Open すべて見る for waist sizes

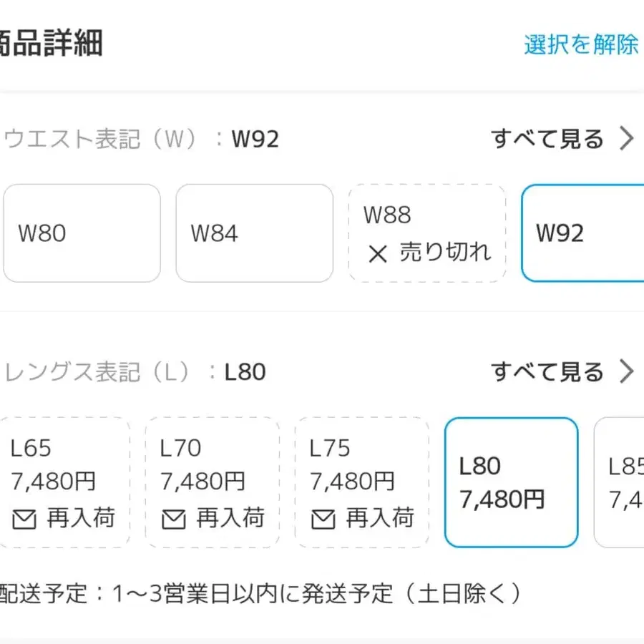[x=547, y=139]
